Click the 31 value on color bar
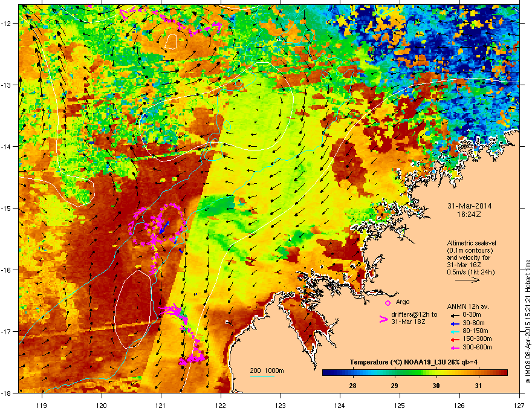532x411 pixels. tap(478, 386)
